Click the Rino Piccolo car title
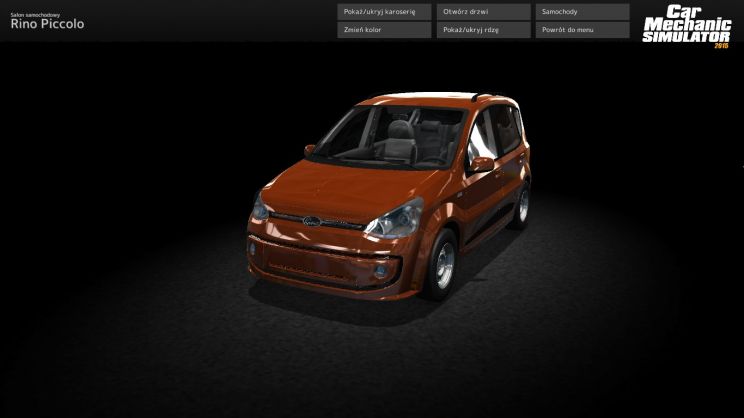 point(47,24)
